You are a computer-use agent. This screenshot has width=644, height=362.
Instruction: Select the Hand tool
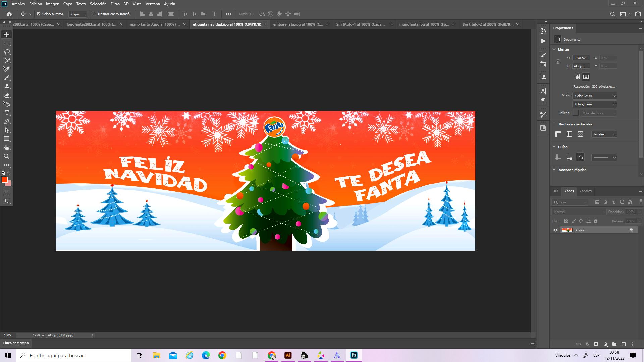pos(7,147)
